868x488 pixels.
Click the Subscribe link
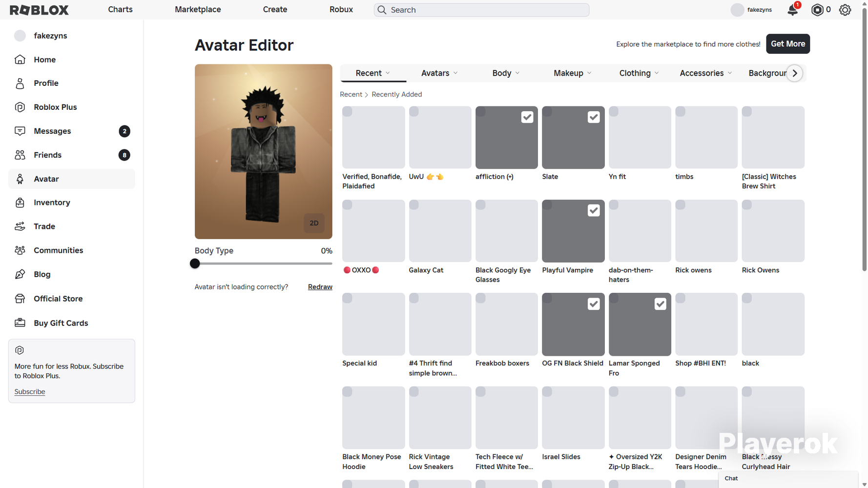30,392
